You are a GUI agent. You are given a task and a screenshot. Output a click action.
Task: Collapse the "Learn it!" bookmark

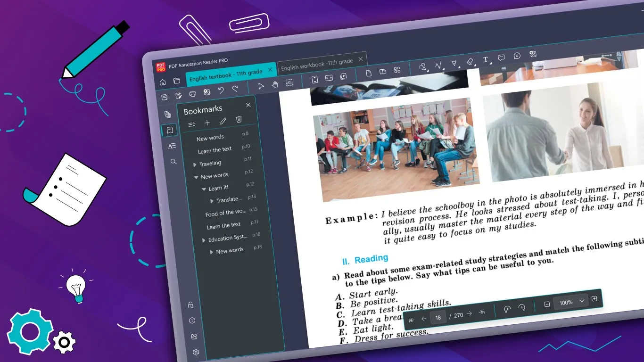coord(204,189)
